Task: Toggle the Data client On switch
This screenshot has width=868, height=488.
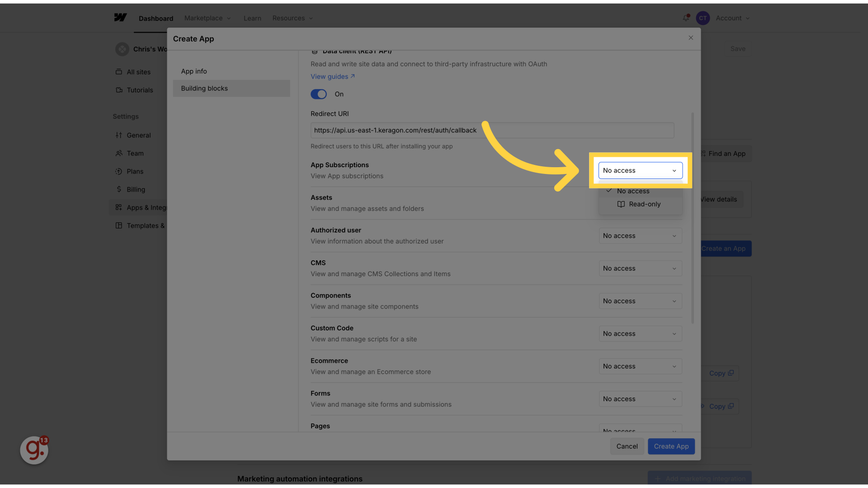Action: tap(319, 94)
